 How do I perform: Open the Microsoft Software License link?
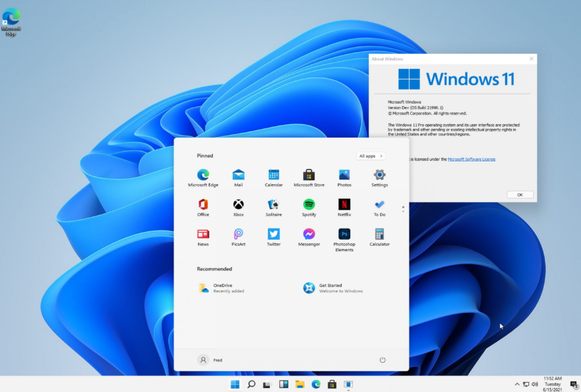pyautogui.click(x=471, y=159)
